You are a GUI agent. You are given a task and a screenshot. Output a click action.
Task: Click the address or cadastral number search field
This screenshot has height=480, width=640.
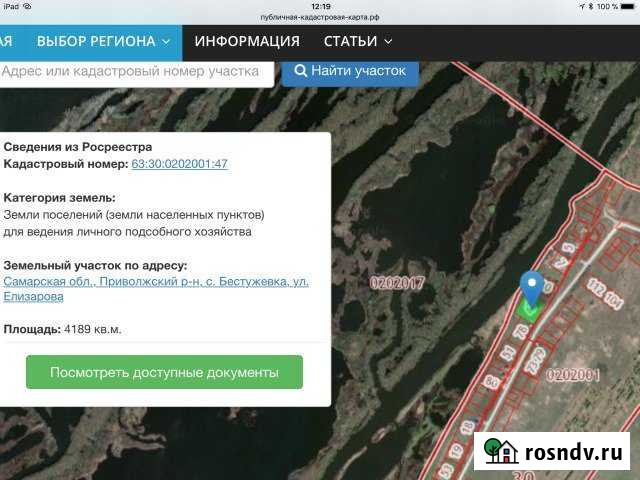[x=135, y=72]
